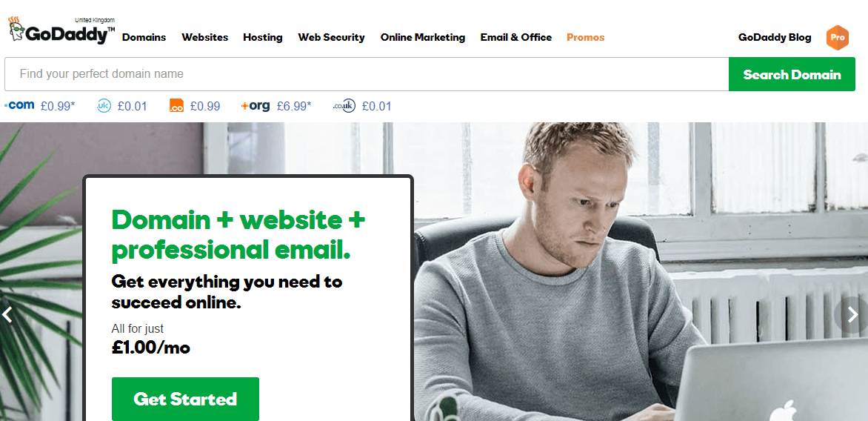Open the Promos link
Image resolution: width=868 pixels, height=421 pixels.
click(x=586, y=38)
